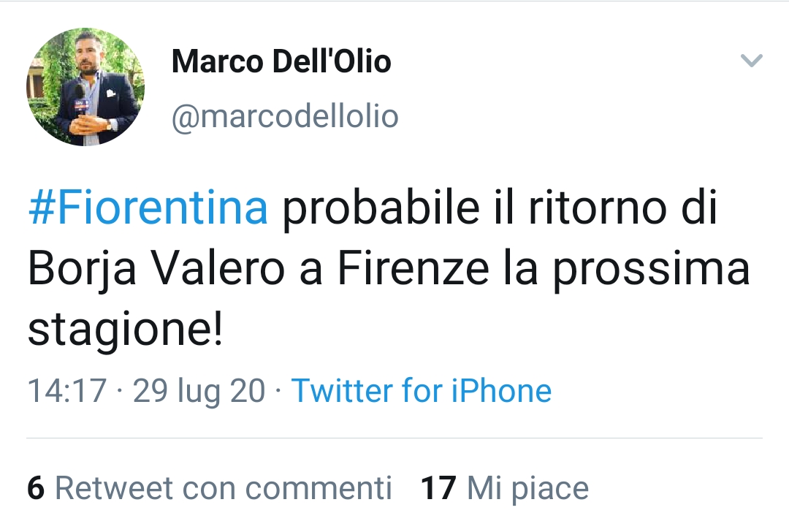
Task: Click the retweet count number 6
Action: [36, 487]
